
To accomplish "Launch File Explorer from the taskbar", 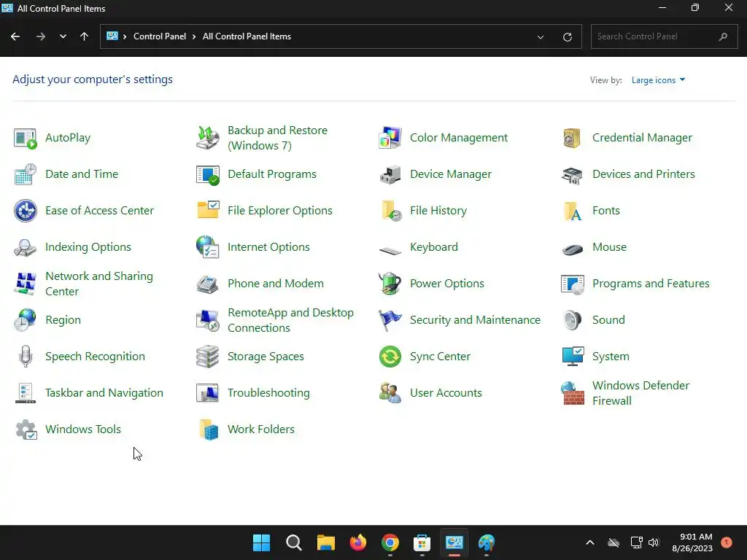I will click(x=326, y=542).
